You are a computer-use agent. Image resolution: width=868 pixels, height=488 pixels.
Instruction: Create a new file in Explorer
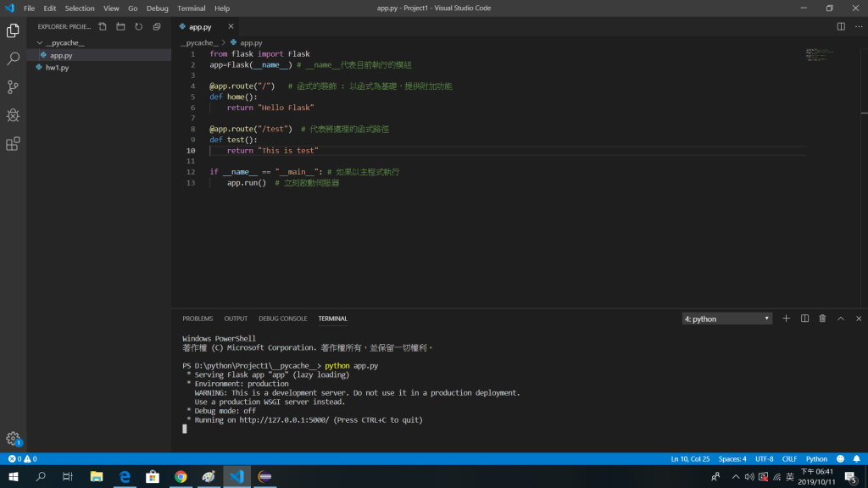pos(103,26)
